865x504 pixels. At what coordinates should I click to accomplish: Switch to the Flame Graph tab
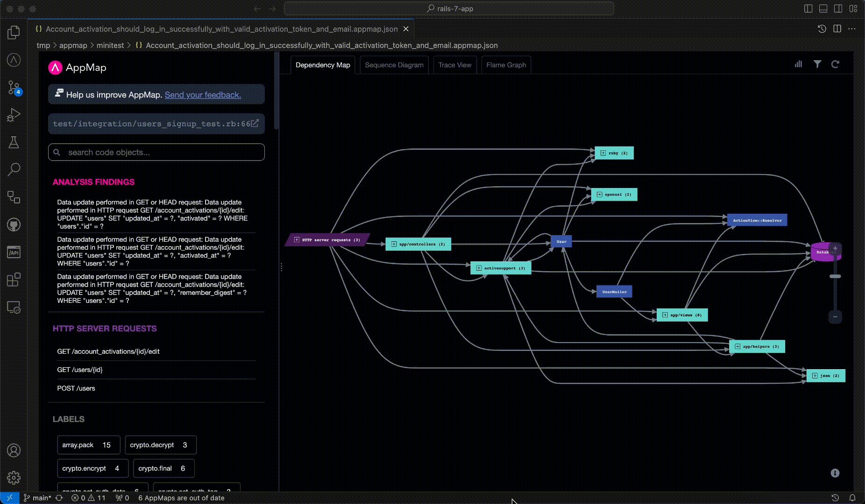[x=506, y=65]
